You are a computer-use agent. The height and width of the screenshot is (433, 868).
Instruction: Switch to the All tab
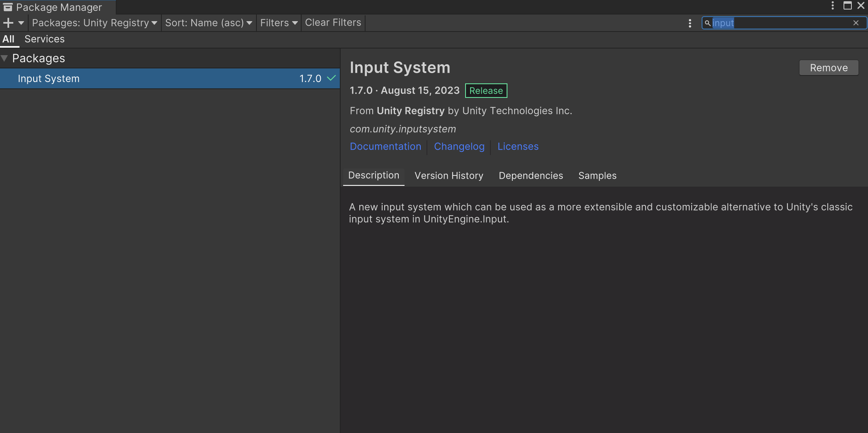click(x=8, y=39)
